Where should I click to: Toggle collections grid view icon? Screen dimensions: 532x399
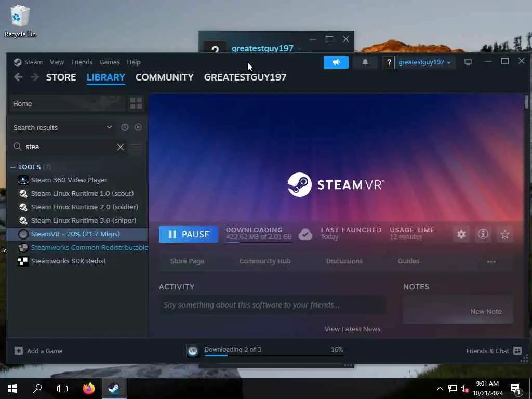point(136,103)
